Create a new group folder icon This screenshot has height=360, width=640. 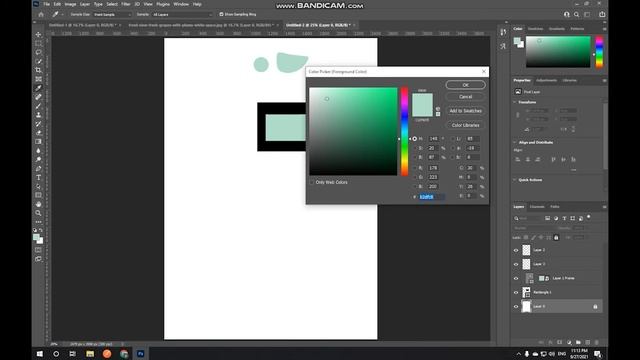[578, 342]
